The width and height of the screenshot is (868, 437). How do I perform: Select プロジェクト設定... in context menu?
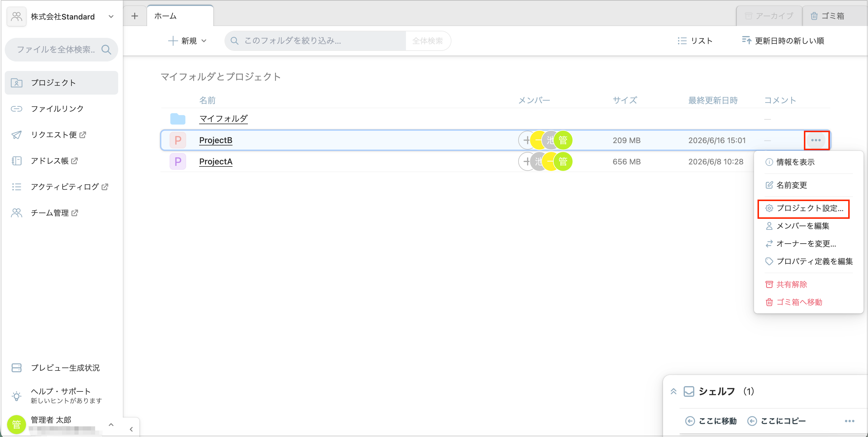coord(804,208)
